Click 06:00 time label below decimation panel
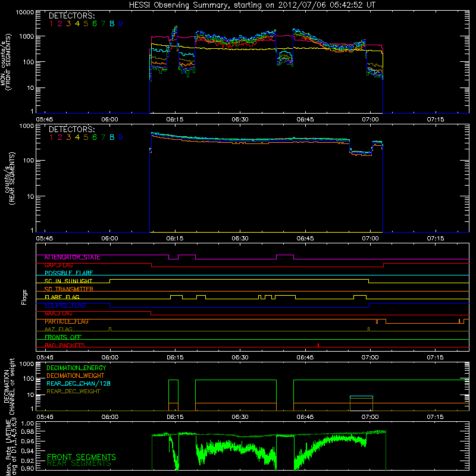The image size is (476, 476). [110, 417]
